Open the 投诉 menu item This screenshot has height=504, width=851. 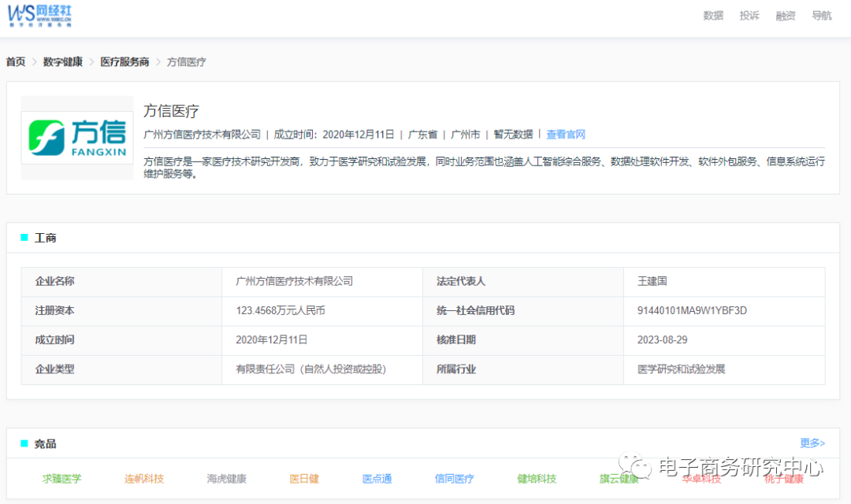(x=749, y=15)
